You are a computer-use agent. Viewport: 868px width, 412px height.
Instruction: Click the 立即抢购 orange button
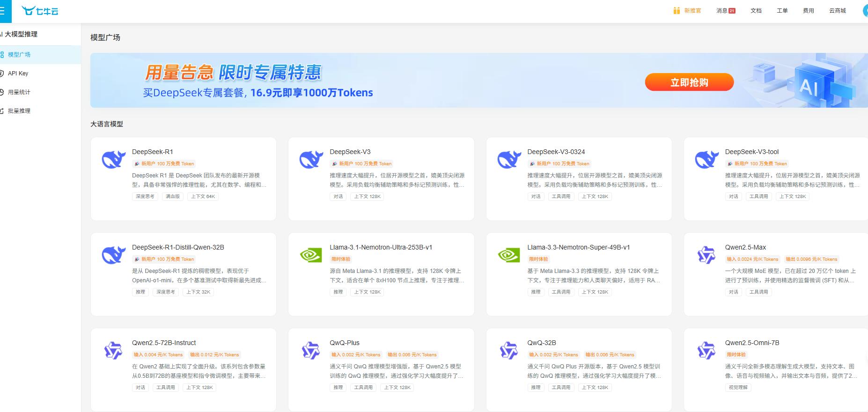689,82
